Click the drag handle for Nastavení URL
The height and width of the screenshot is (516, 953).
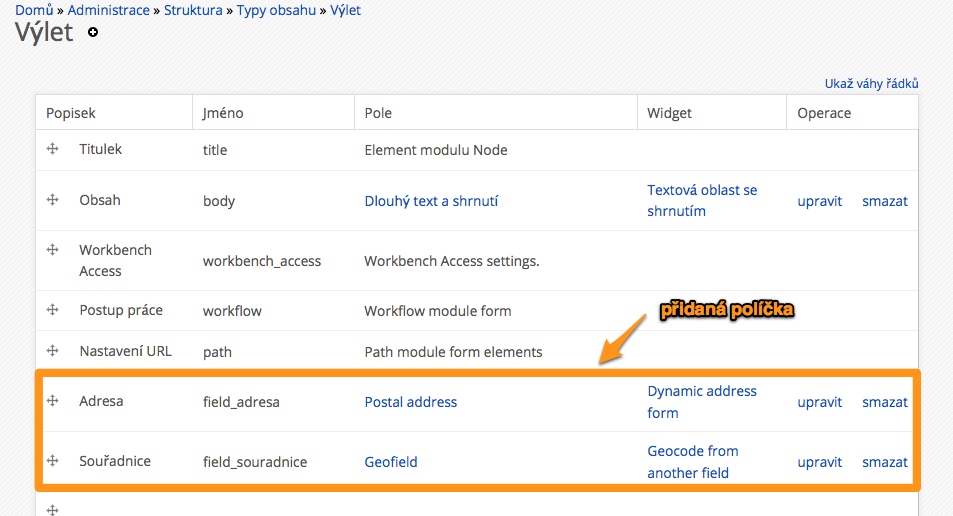point(53,351)
